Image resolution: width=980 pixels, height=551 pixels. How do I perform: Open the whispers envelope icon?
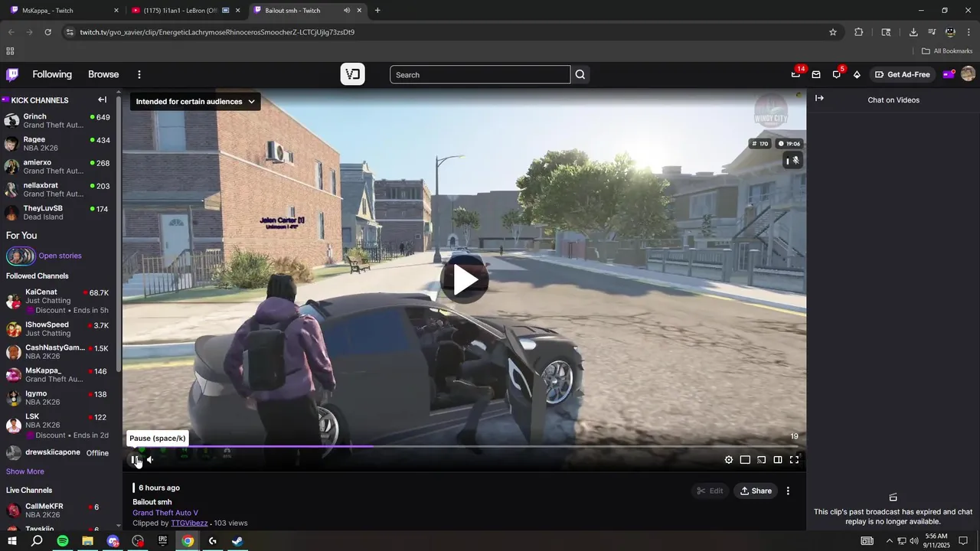coord(816,74)
